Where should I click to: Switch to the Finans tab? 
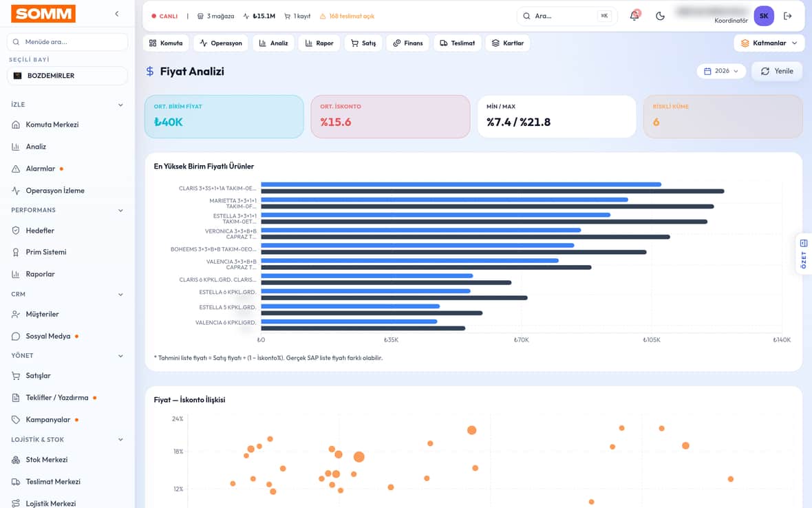(x=408, y=43)
